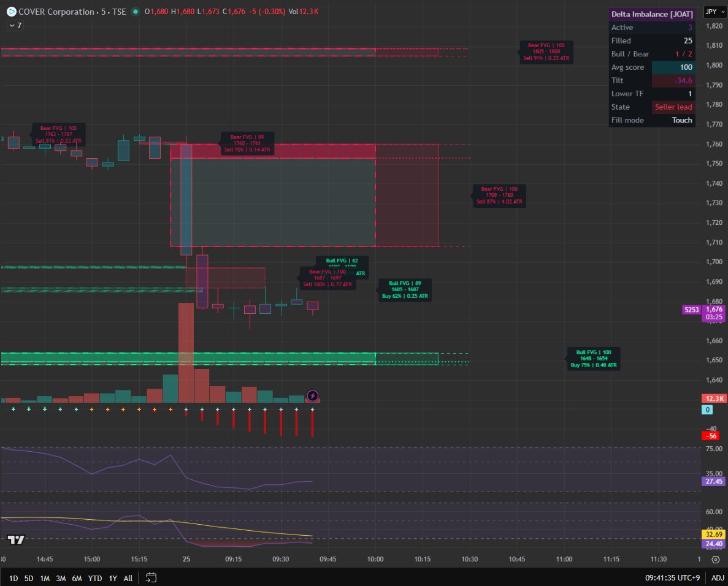Click the change value -5 (-0.30%)
Screen dimensions: 728x586
[267, 12]
